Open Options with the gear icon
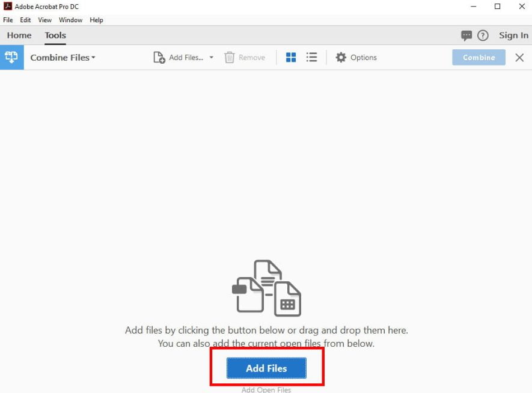 point(341,57)
